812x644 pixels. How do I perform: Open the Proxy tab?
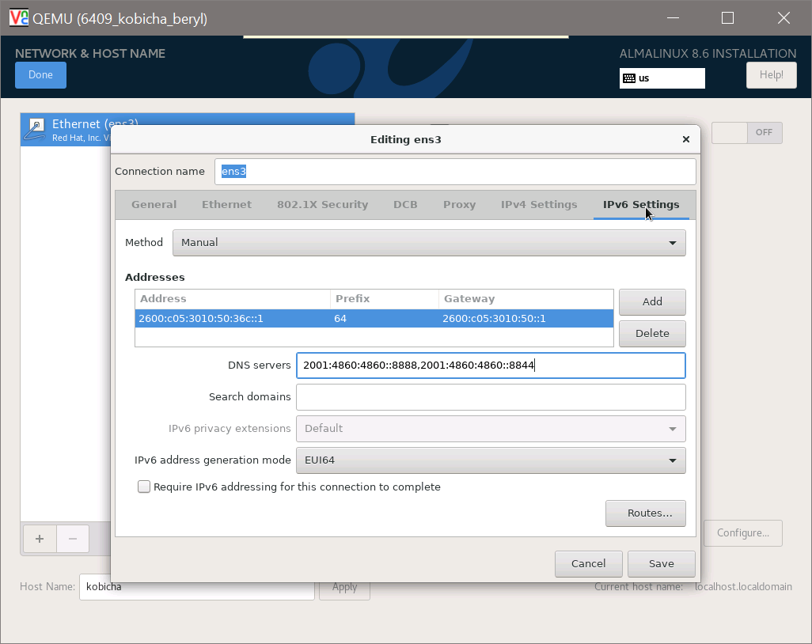click(459, 204)
